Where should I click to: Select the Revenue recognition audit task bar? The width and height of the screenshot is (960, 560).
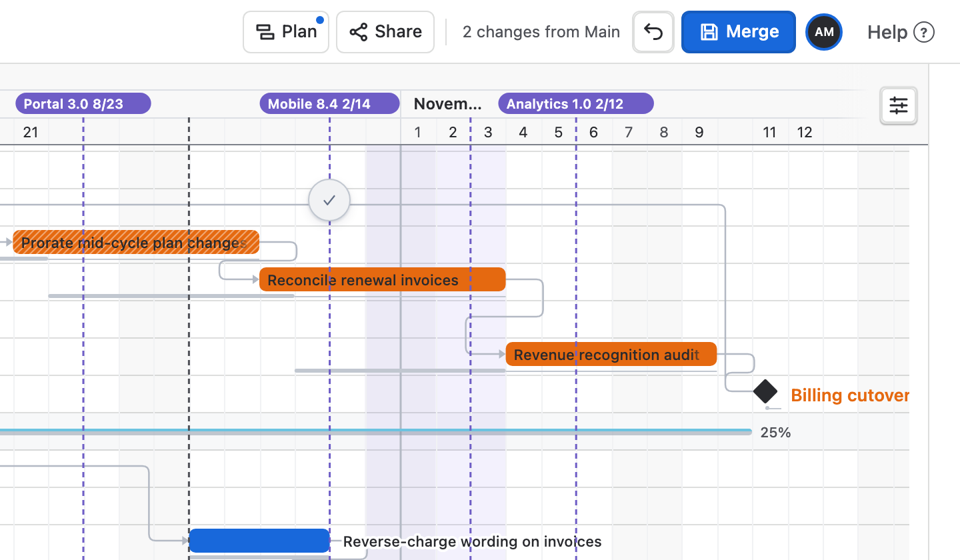(611, 355)
